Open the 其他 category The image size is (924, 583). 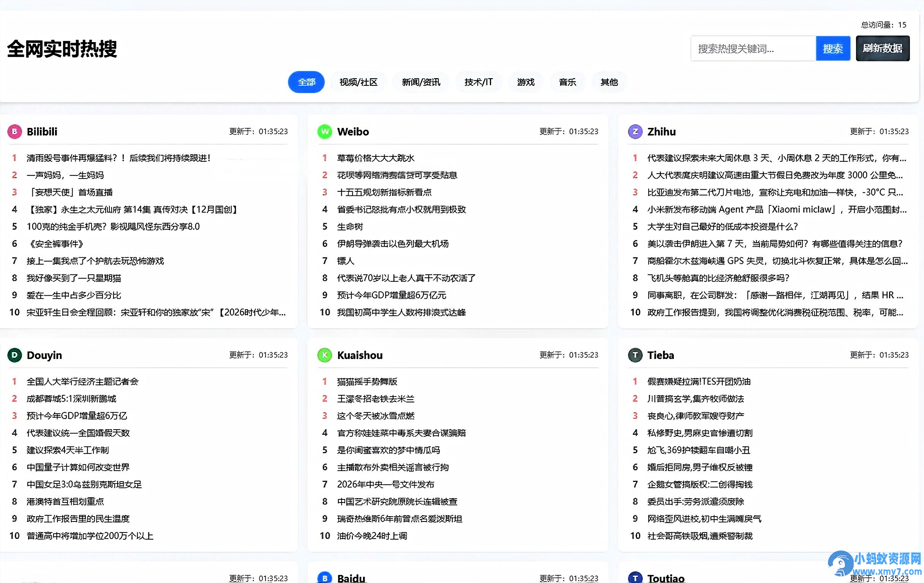[609, 82]
